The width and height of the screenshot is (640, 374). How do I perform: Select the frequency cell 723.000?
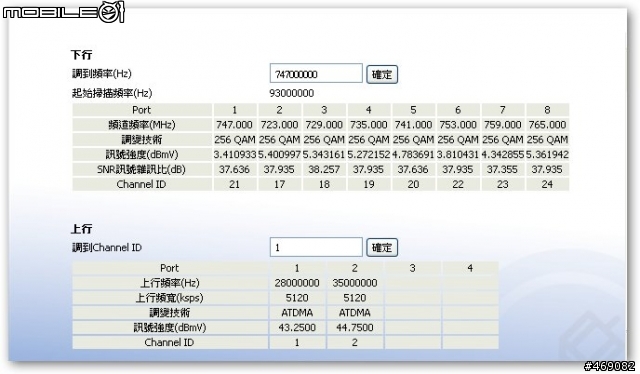tap(279, 125)
